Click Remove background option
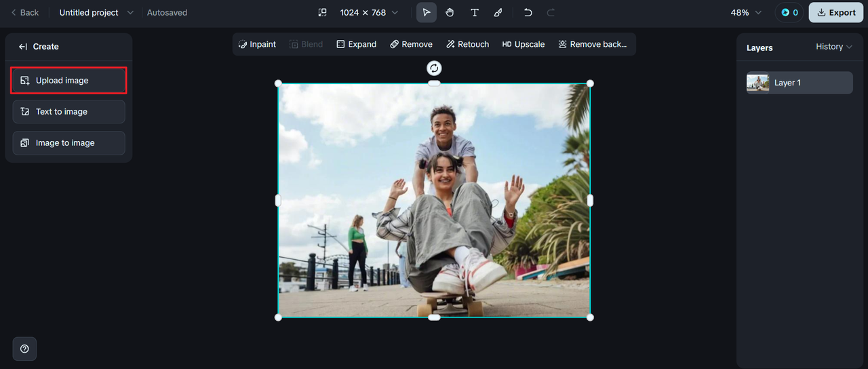 click(592, 44)
